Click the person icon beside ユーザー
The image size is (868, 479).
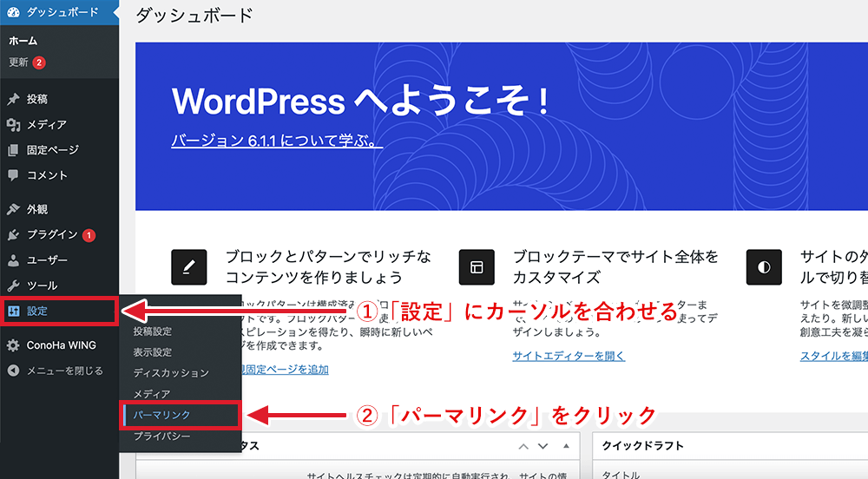coord(13,260)
